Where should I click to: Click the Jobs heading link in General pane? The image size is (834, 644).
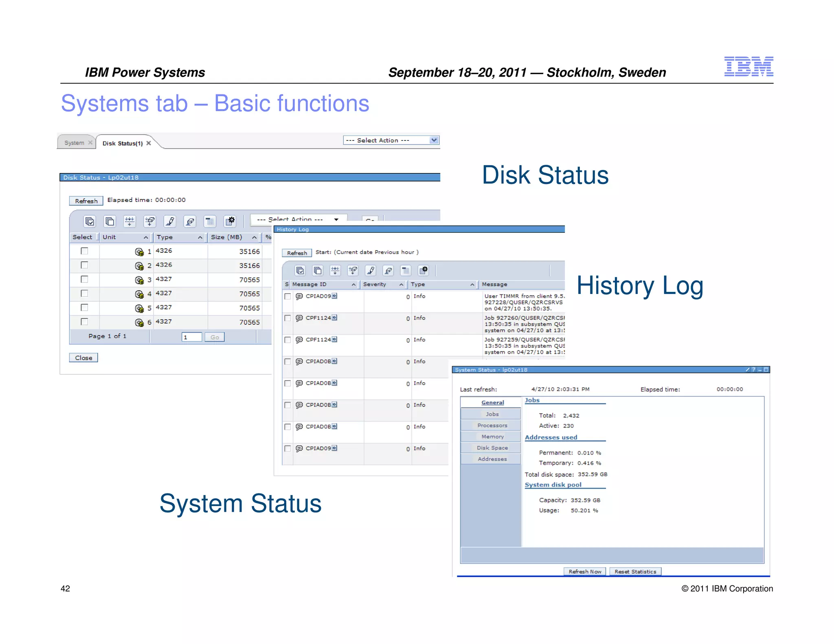point(532,401)
